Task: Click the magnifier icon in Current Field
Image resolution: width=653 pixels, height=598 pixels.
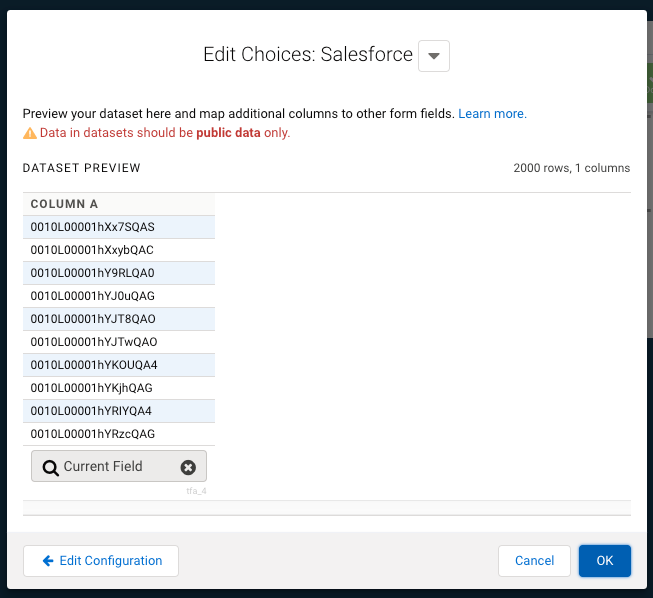Action: (x=50, y=467)
